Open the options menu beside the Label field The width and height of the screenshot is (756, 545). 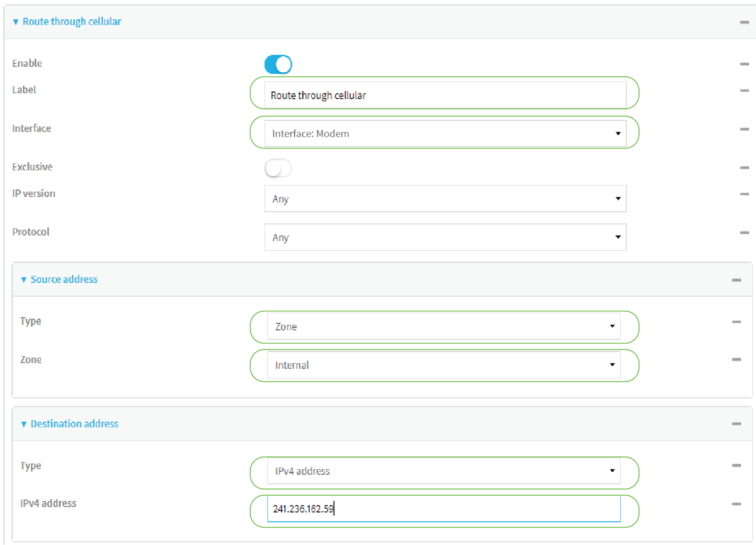coord(745,90)
